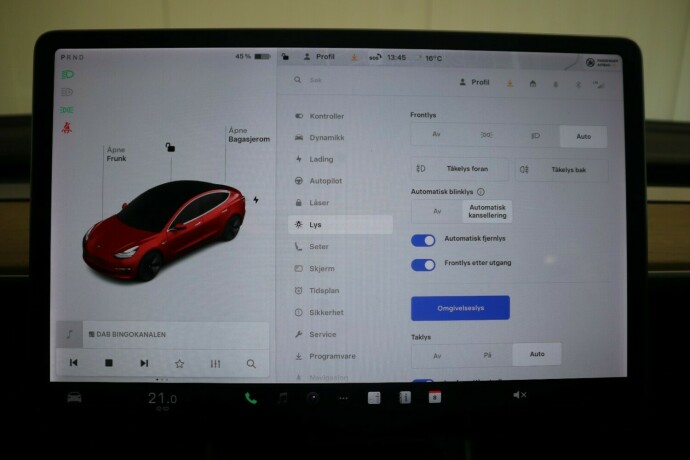Select the Lys lights menu
Screen dimensions: 690x460
point(340,224)
